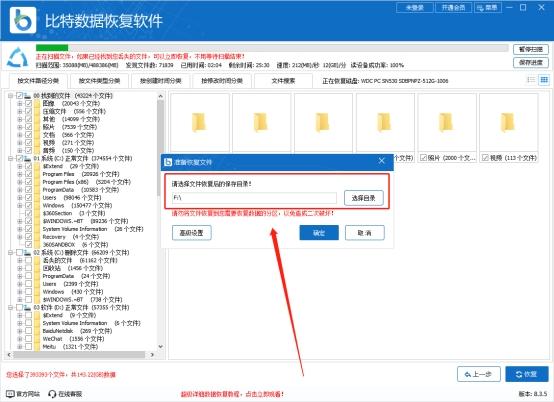Click the scan progress bar
This screenshot has height=402, width=554.
[x=272, y=48]
